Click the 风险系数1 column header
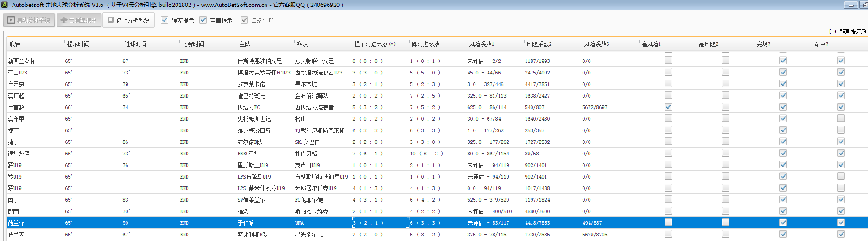 (x=482, y=44)
